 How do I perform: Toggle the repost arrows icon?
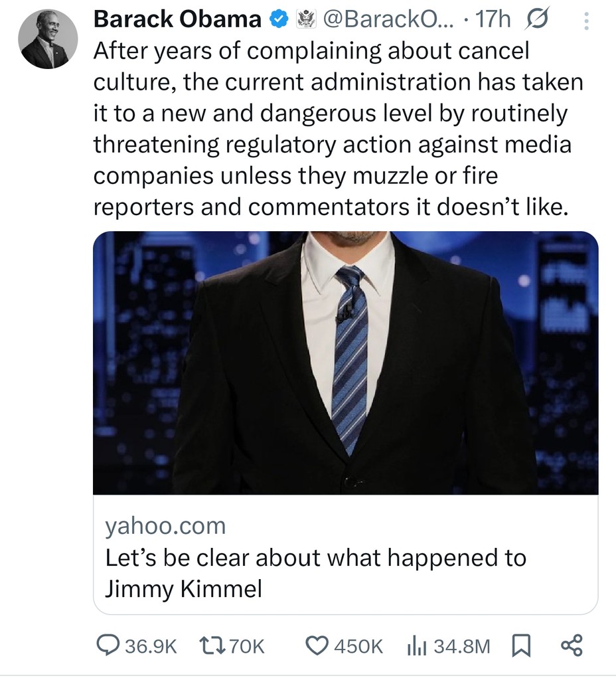click(210, 645)
